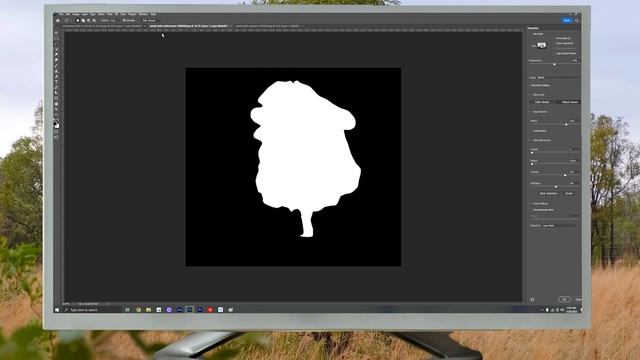The image size is (640, 360).
Task: Toggle the Remember Settings checkbox
Action: [529, 85]
